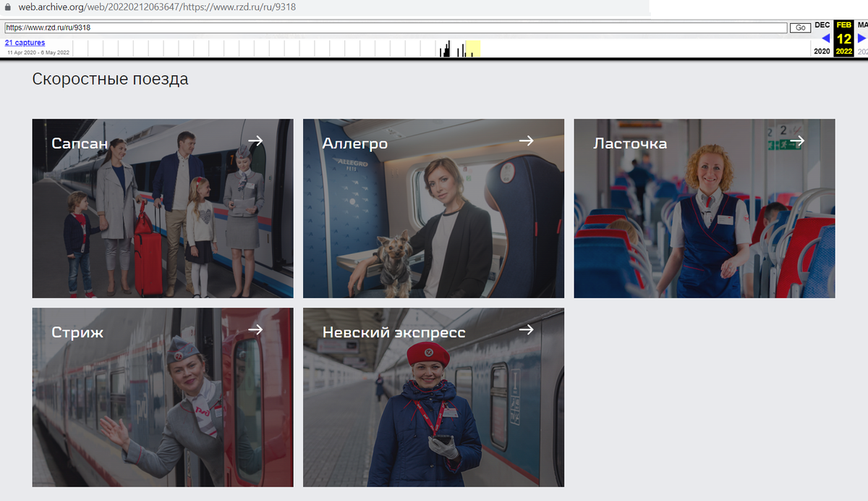Open the Ласточка train title link
This screenshot has width=868, height=501.
click(630, 143)
